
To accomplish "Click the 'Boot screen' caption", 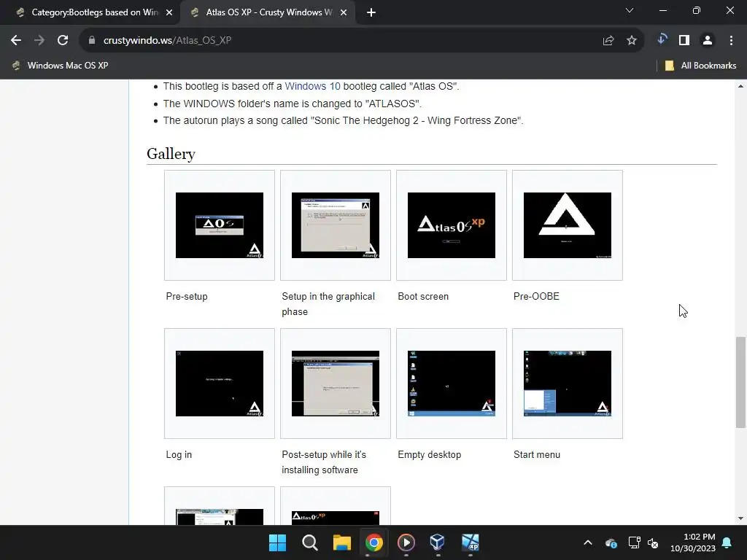I will (423, 296).
